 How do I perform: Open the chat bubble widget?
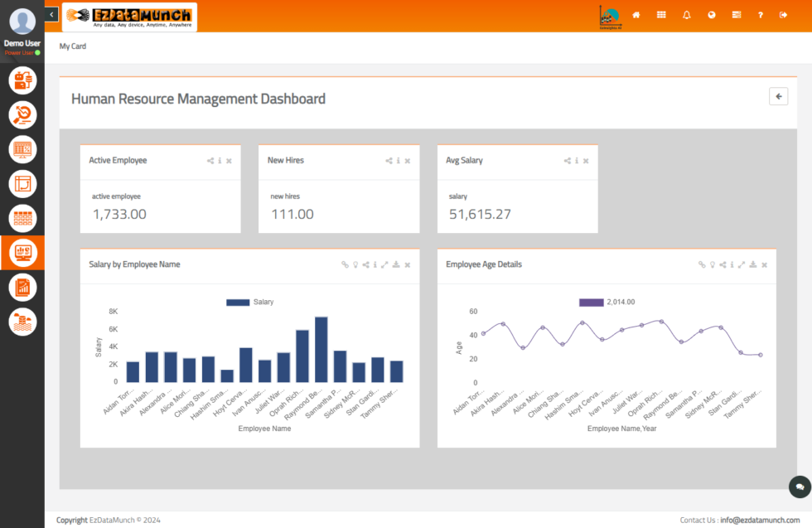(x=799, y=487)
